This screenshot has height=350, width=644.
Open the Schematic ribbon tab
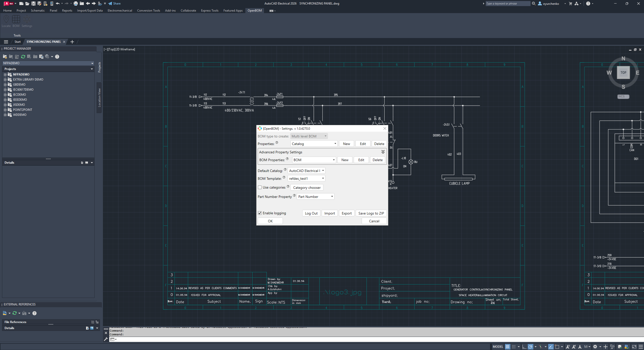click(x=38, y=11)
